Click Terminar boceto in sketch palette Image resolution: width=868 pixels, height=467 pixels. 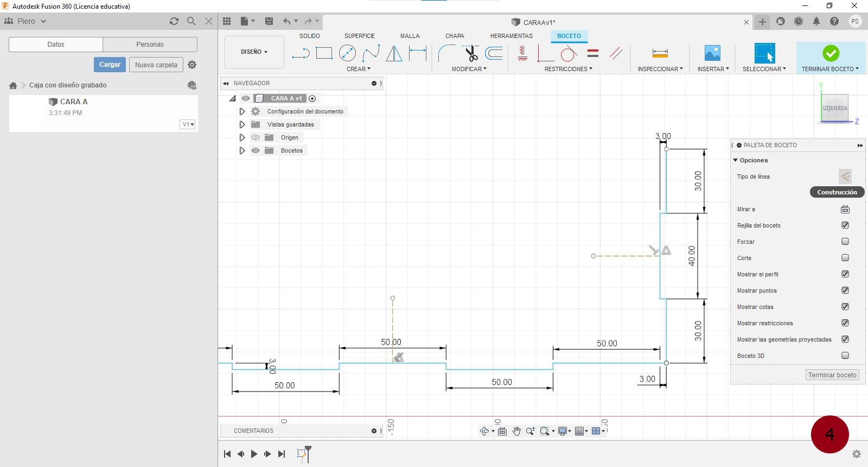[832, 375]
